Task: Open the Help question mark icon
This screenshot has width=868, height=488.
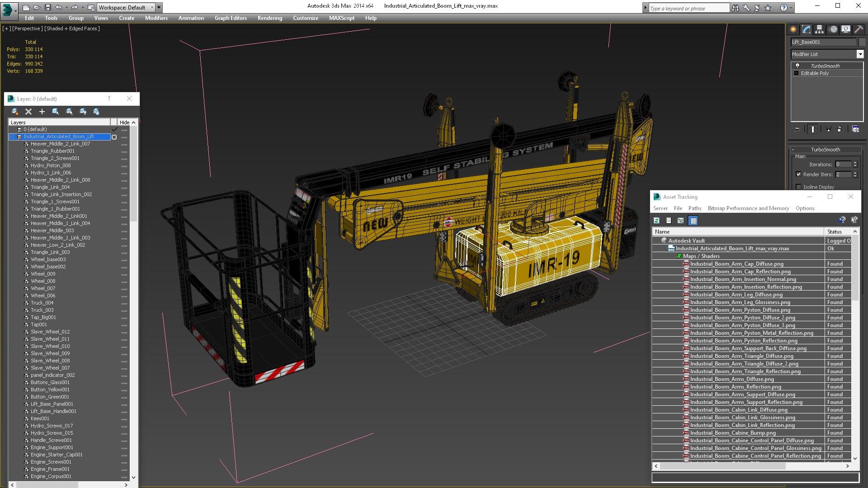Action: (784, 8)
